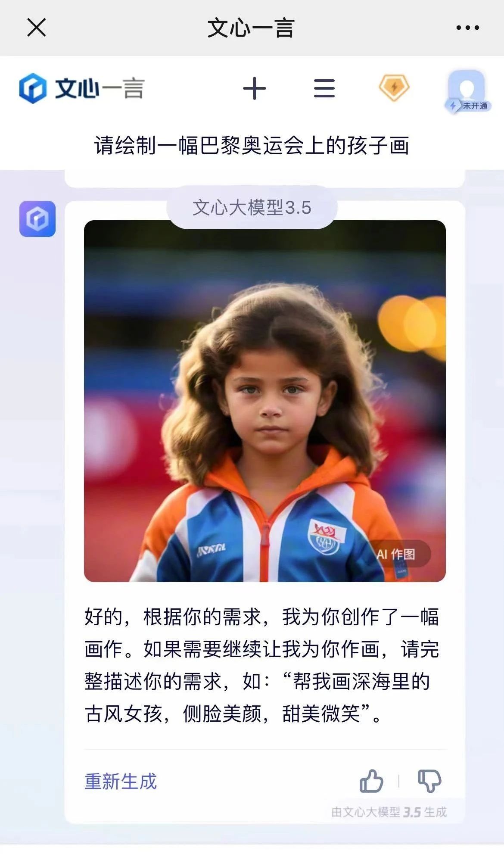Dislike the response with thumbs down
504x854 pixels.
pyautogui.click(x=429, y=781)
